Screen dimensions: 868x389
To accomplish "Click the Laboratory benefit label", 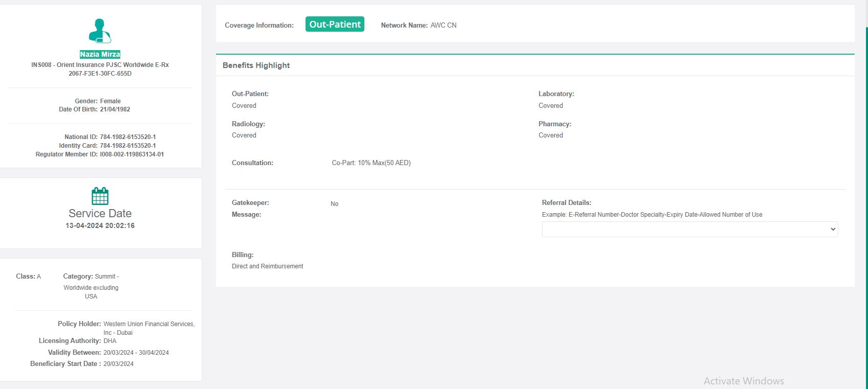I will (556, 94).
